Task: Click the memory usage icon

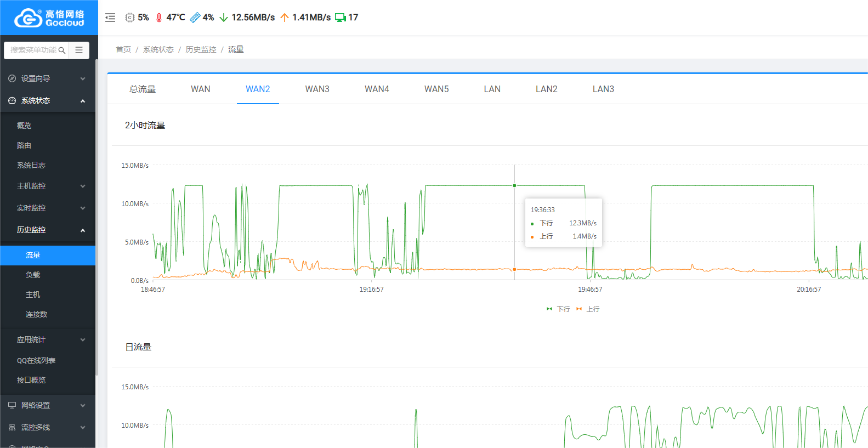Action: click(x=195, y=18)
